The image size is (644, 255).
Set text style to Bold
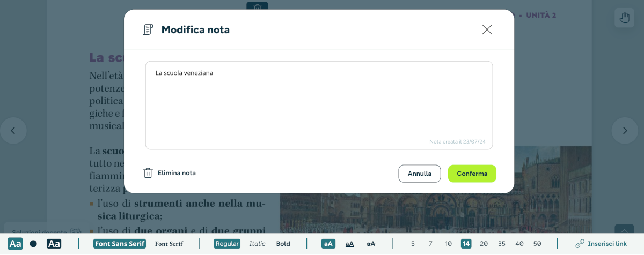point(283,244)
